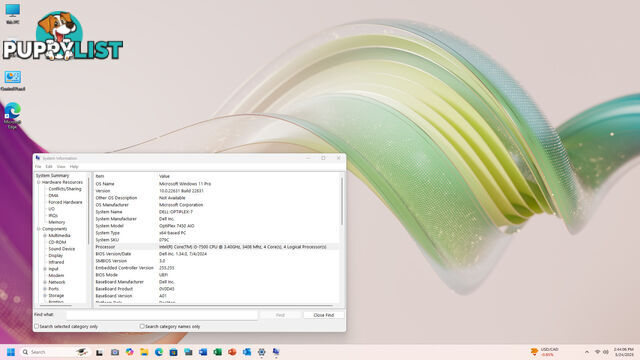Select Infrared under Components

tap(56, 262)
